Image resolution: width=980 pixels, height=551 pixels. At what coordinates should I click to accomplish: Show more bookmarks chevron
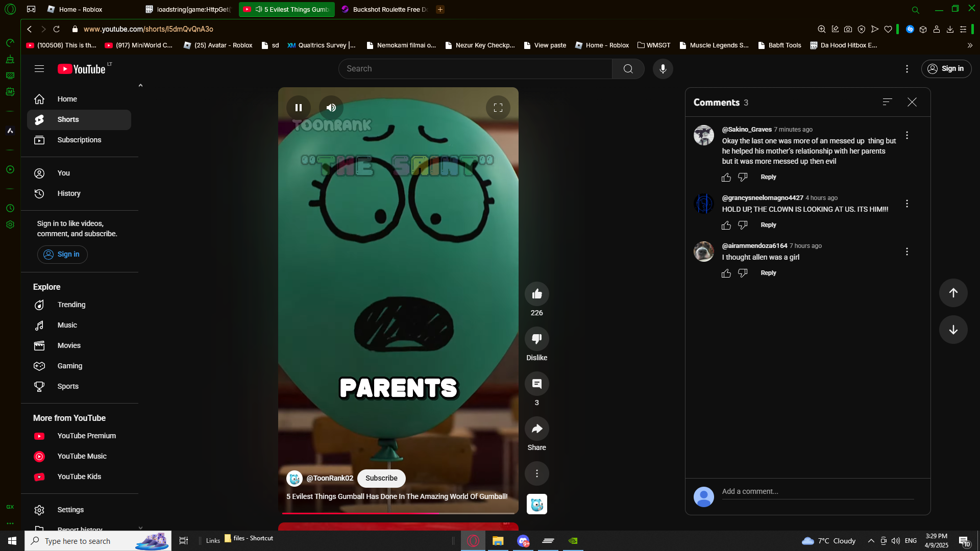click(x=970, y=45)
